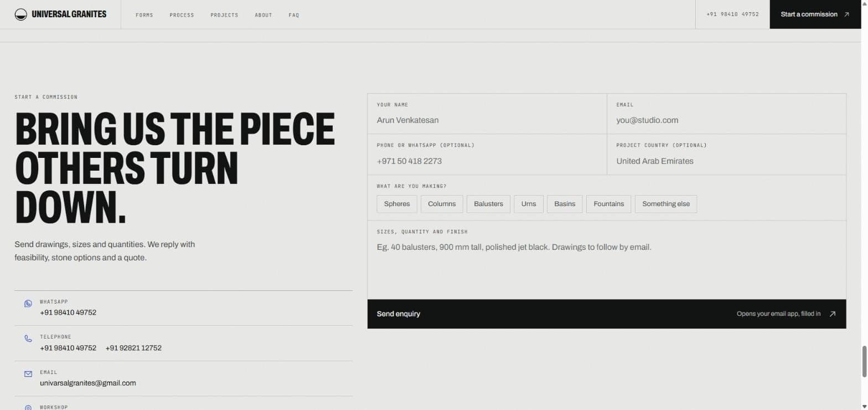The width and height of the screenshot is (868, 410).
Task: Go to the FAQ nav link
Action: pos(294,15)
